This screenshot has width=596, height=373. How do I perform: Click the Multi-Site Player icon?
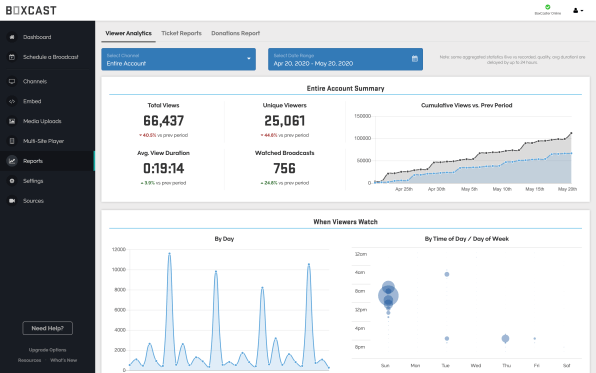coord(12,141)
